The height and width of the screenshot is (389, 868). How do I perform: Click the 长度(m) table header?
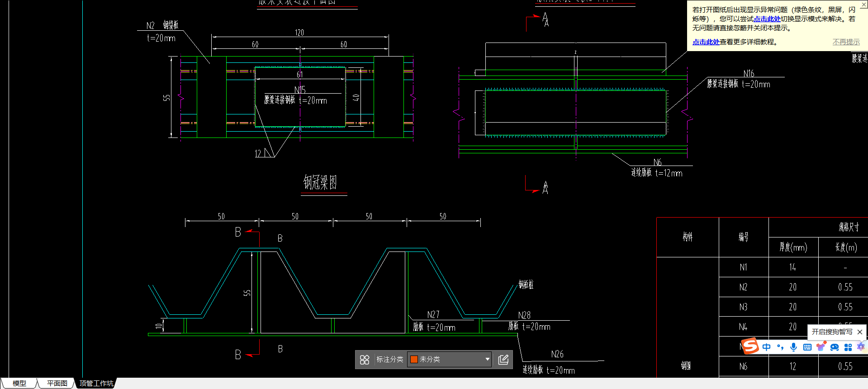846,247
